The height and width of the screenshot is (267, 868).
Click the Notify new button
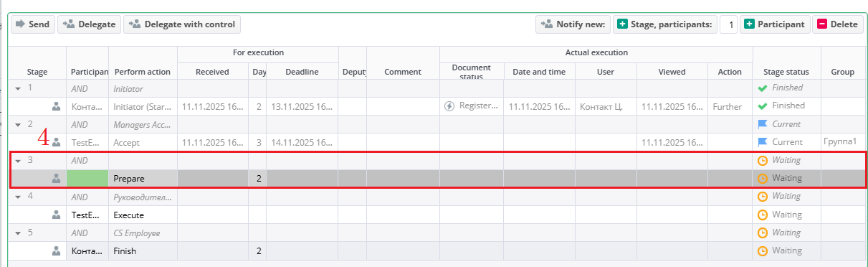point(573,24)
